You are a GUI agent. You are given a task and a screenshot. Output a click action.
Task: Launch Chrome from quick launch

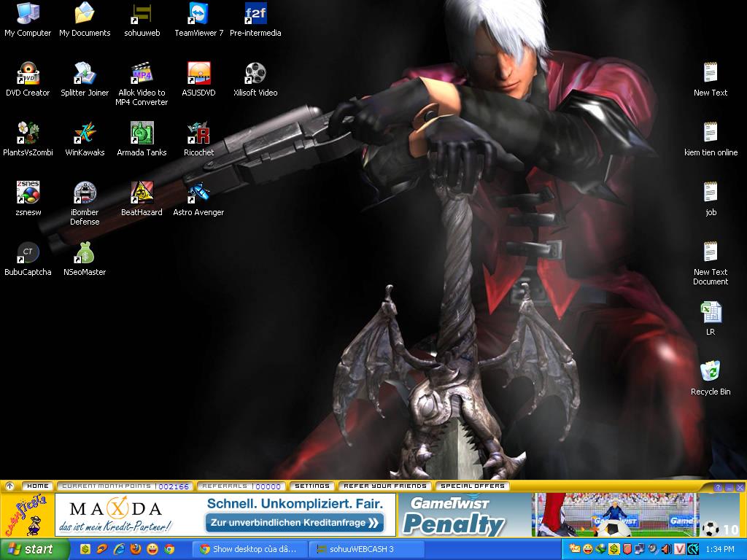tap(169, 549)
